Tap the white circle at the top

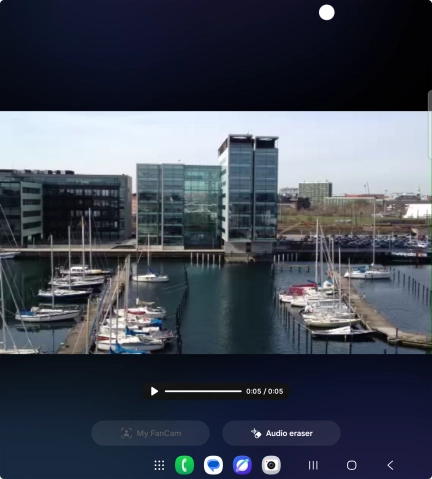point(327,13)
